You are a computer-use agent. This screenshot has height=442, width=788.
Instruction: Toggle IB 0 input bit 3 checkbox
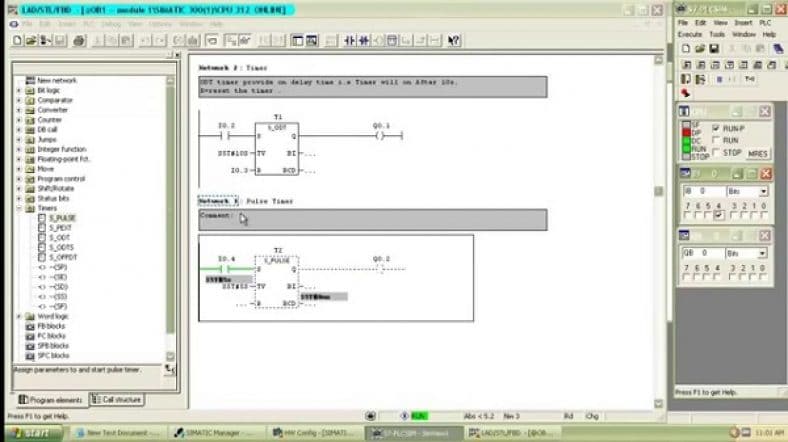[734, 215]
